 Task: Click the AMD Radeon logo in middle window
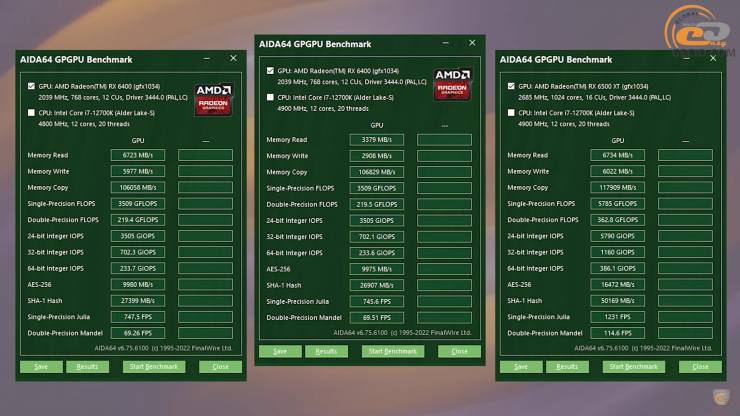tap(453, 84)
